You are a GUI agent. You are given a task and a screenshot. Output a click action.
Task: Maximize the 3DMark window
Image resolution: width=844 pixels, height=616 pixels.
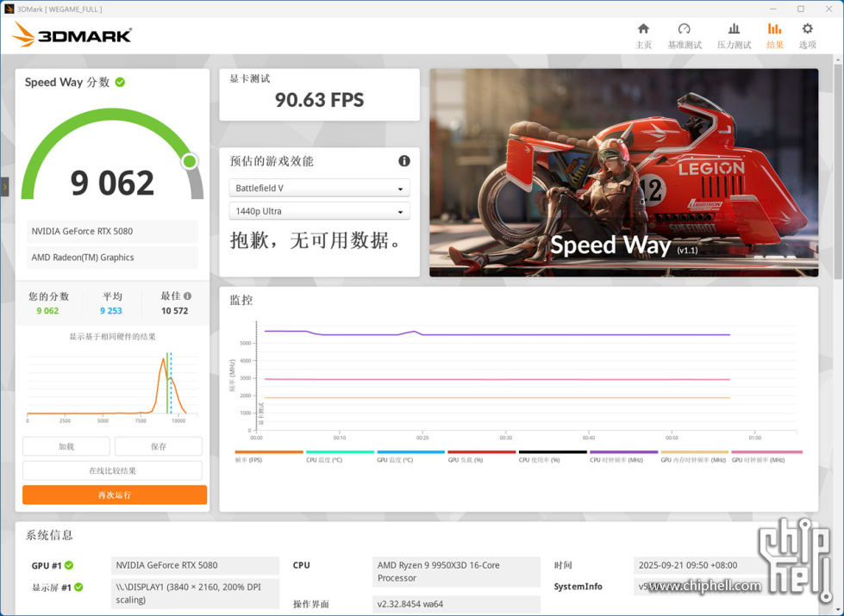click(801, 9)
